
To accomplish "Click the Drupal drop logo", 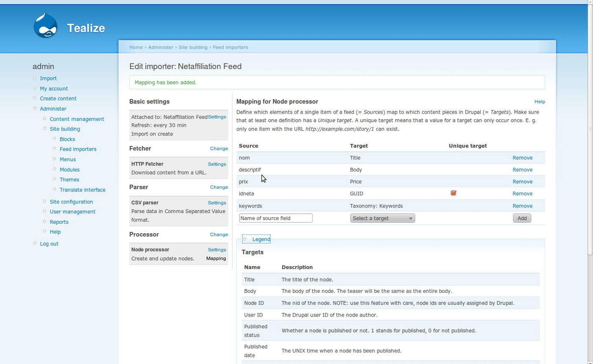I will pos(45,25).
